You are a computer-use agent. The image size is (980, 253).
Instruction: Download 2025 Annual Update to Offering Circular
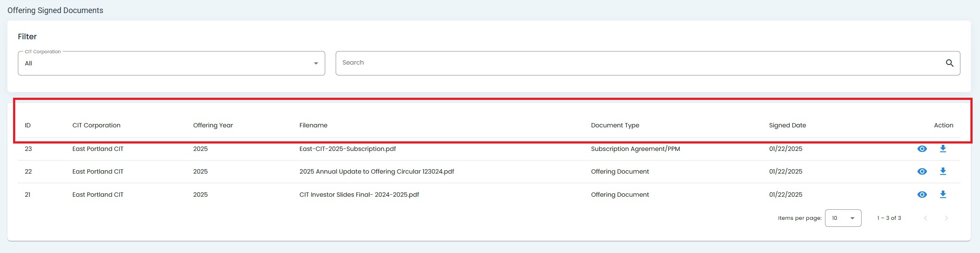(943, 171)
